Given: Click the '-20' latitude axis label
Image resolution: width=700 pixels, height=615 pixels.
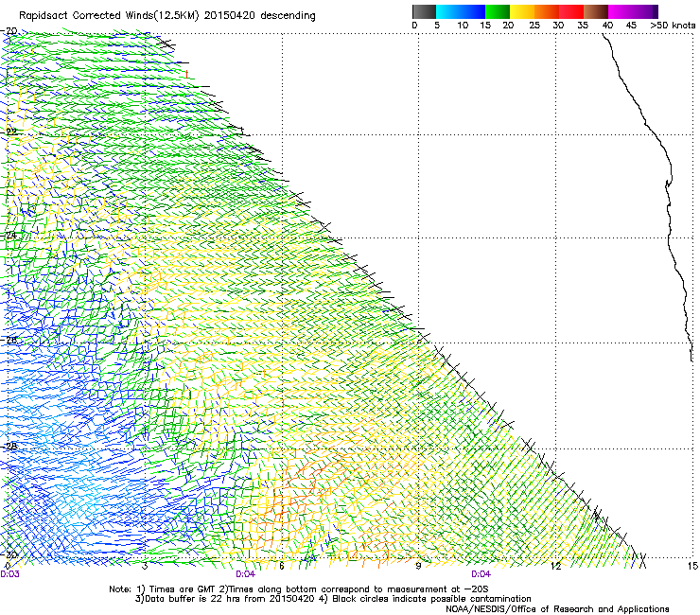Looking at the screenshot, I should (9, 31).
